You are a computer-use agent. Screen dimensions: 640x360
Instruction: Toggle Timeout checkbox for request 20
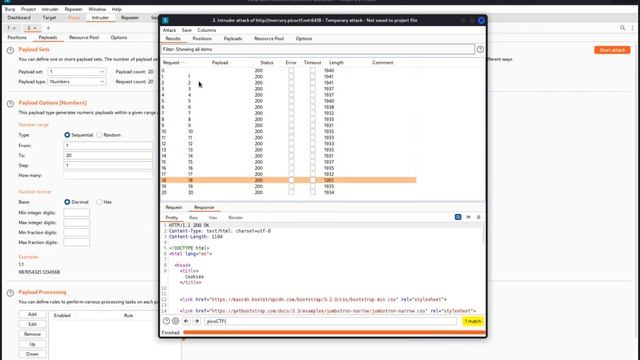point(313,192)
